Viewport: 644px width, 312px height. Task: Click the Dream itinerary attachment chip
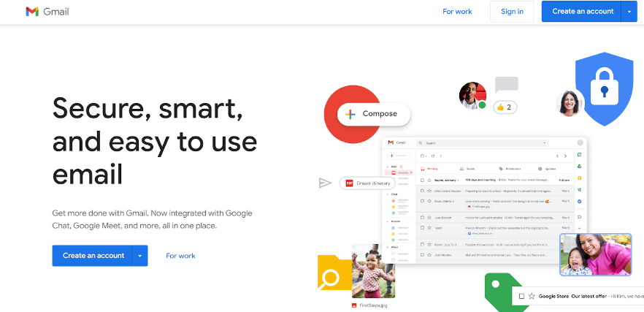coord(367,183)
